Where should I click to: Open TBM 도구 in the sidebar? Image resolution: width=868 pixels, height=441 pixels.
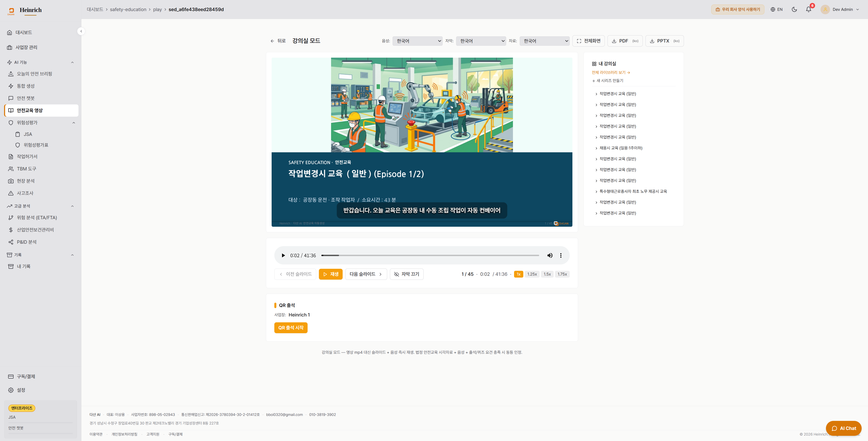point(41,169)
